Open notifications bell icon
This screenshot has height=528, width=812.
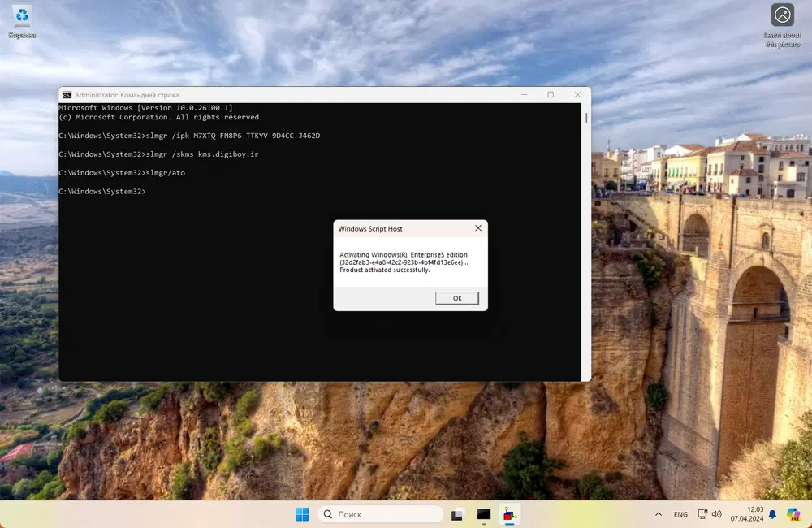pyautogui.click(x=772, y=514)
